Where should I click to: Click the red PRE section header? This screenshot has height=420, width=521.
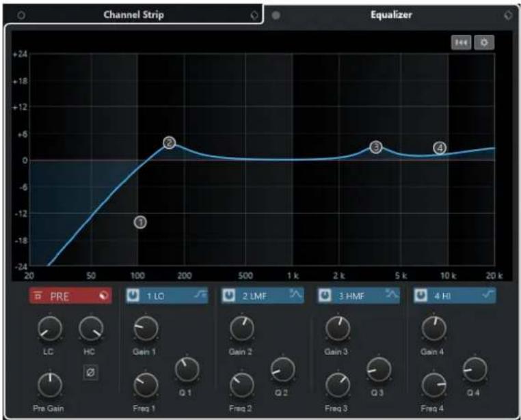point(70,296)
